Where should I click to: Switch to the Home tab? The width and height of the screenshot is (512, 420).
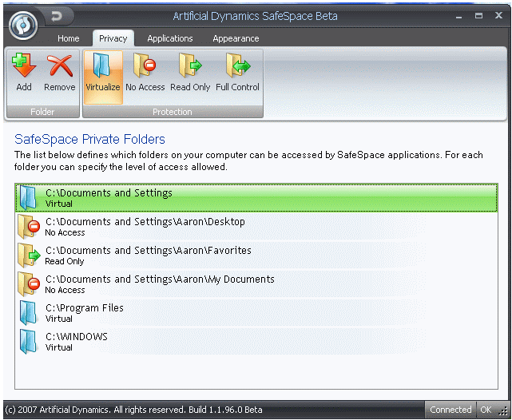point(68,38)
